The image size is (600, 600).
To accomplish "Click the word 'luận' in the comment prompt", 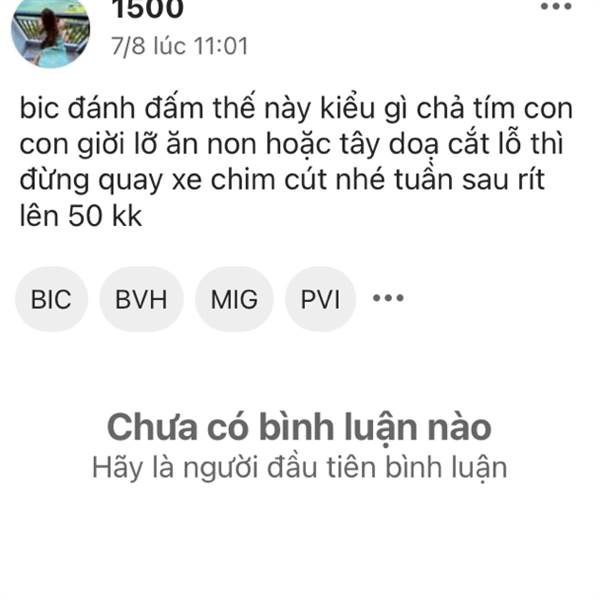I will click(479, 468).
